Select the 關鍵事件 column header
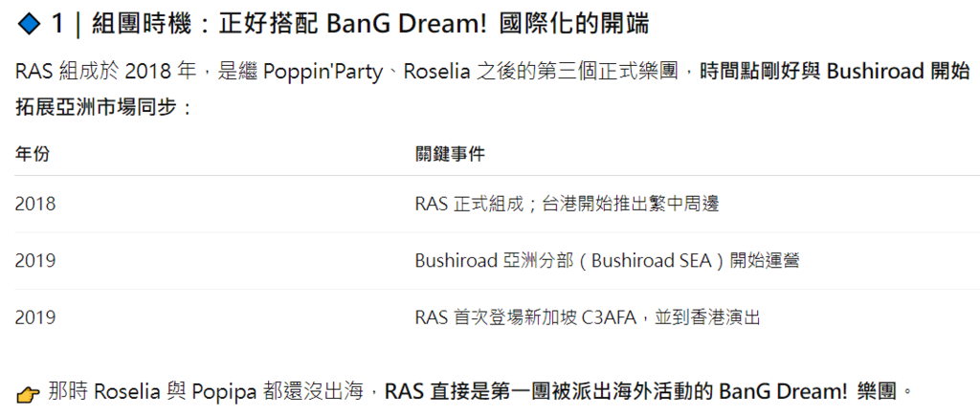The image size is (980, 415). pyautogui.click(x=450, y=154)
